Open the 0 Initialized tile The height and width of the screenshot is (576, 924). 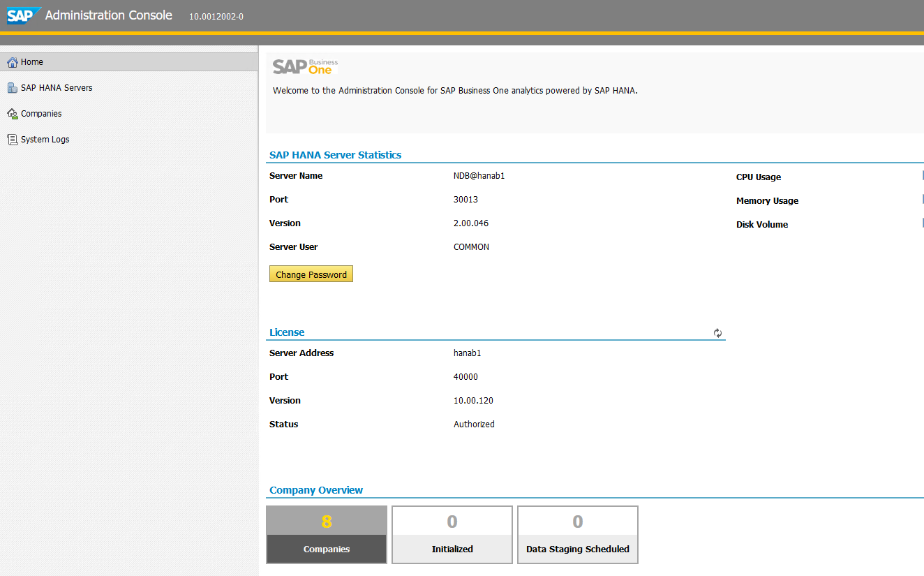[452, 535]
